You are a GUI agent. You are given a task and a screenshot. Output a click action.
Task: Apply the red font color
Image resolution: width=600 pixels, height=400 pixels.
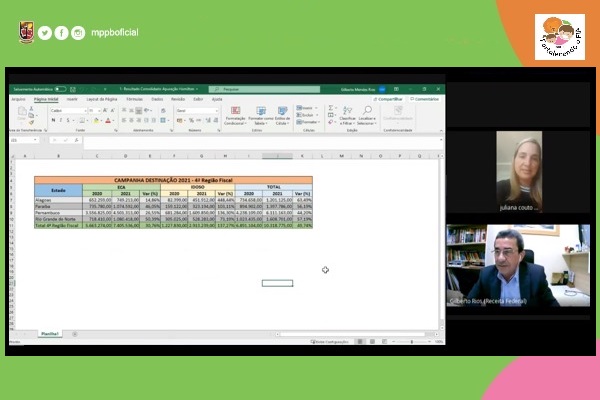pyautogui.click(x=108, y=121)
